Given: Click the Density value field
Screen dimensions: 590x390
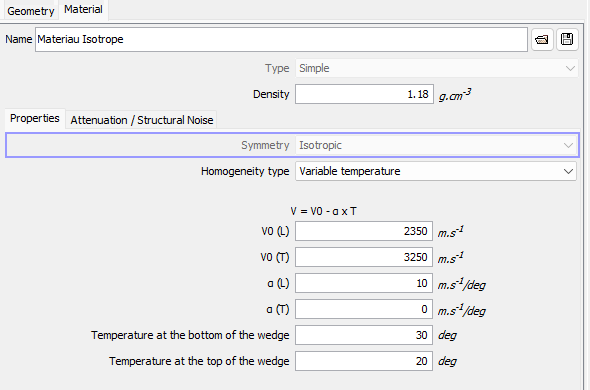Looking at the screenshot, I should click(x=364, y=94).
